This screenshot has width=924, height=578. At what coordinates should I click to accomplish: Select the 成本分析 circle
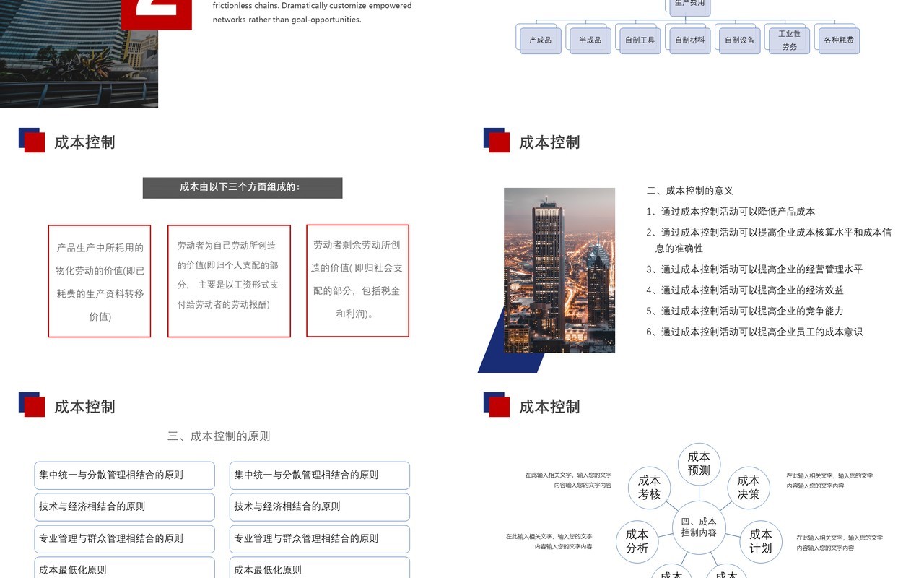tap(637, 541)
